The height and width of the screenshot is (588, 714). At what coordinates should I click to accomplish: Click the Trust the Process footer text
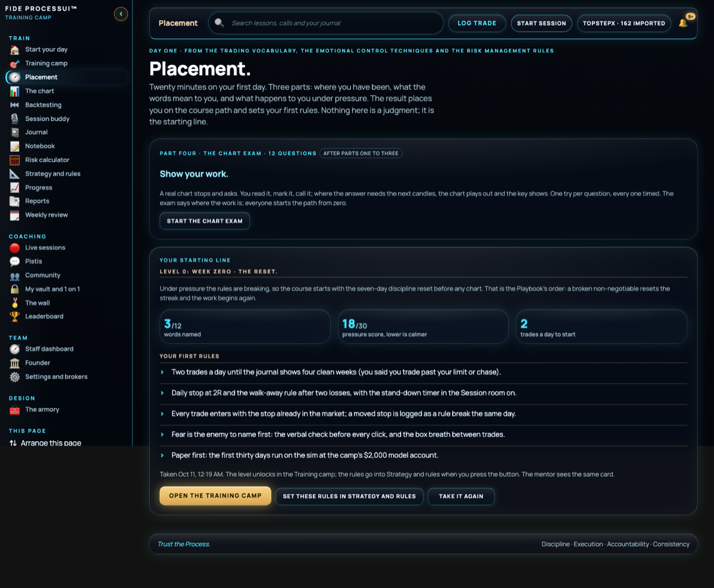[184, 544]
